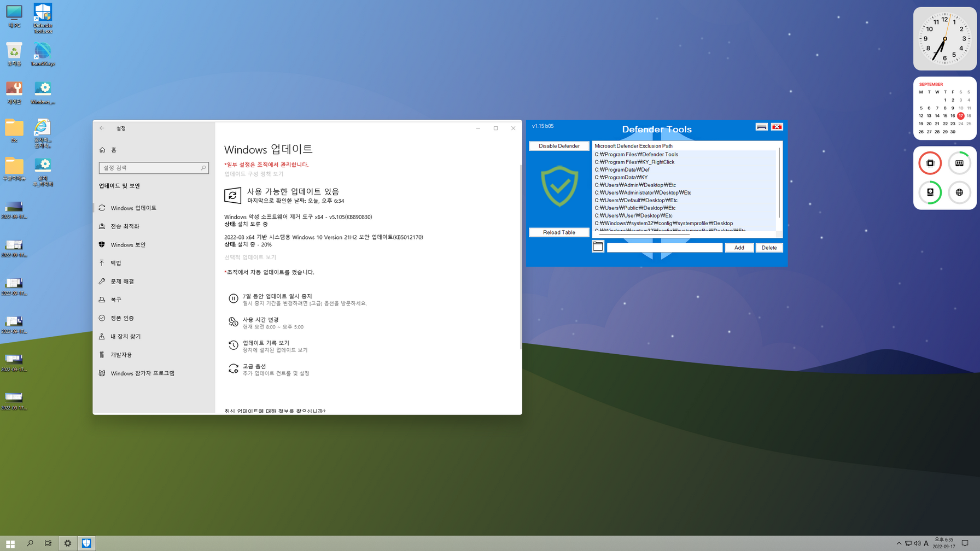Click 업데이트 구성 정책 보기 link

[x=254, y=174]
